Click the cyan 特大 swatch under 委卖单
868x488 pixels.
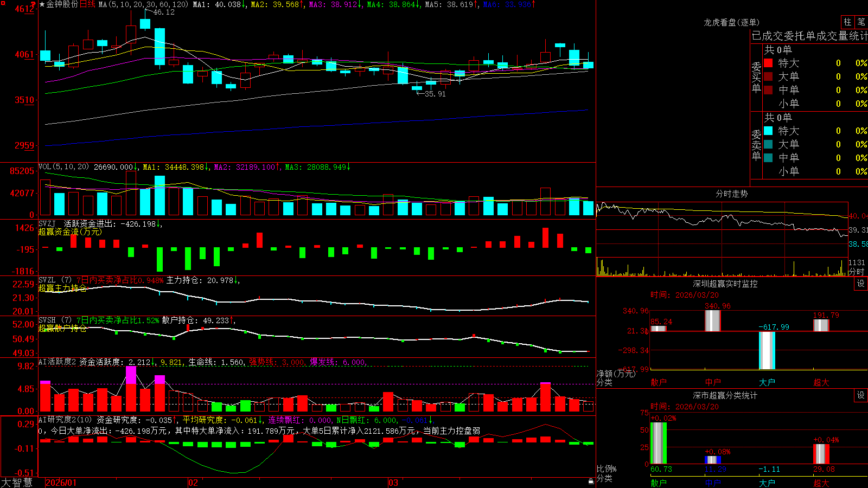pyautogui.click(x=768, y=131)
